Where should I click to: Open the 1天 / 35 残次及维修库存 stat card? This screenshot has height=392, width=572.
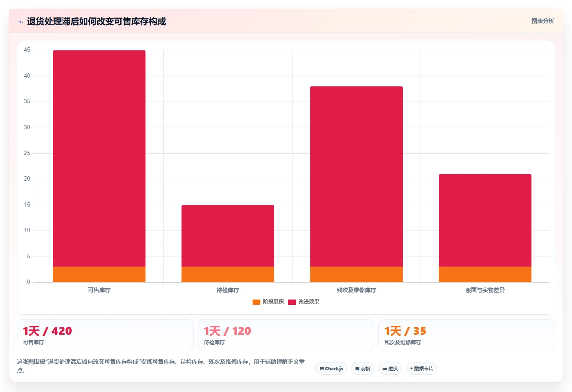coord(467,335)
